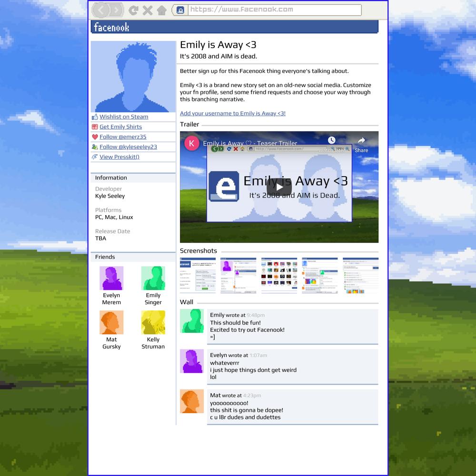Open the Follow @emerz35 link
476x476 pixels.
tap(123, 137)
